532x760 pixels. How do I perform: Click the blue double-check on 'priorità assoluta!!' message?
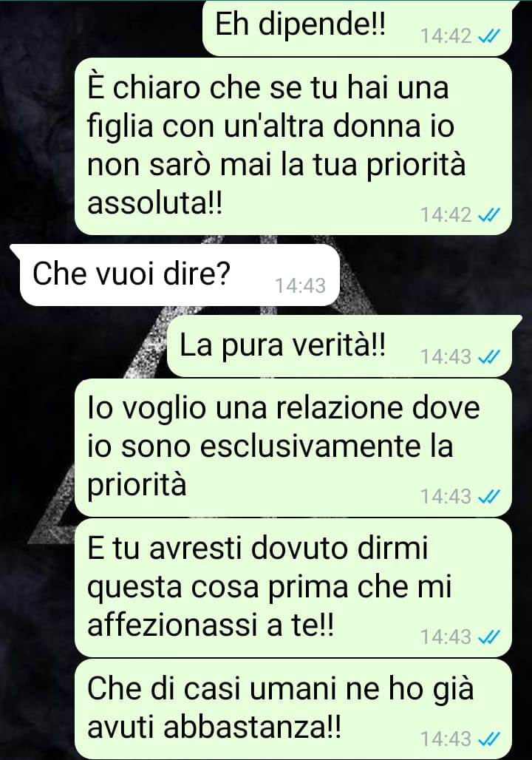click(x=488, y=214)
